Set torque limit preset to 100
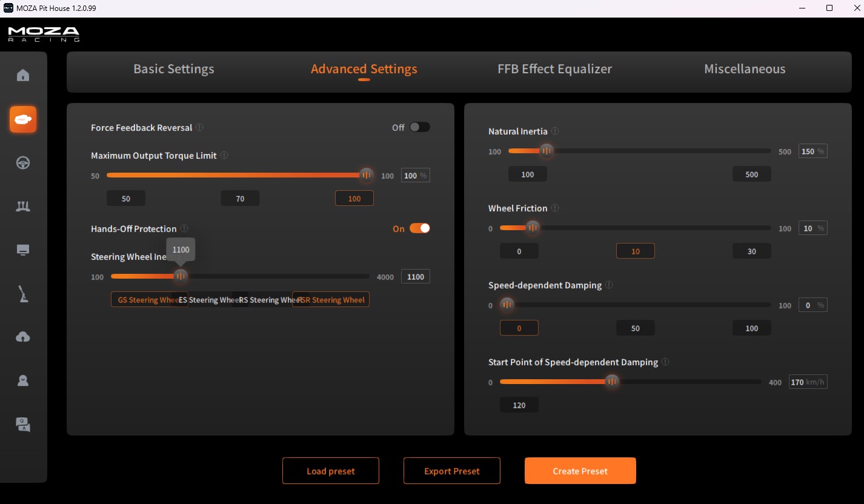 click(x=354, y=199)
